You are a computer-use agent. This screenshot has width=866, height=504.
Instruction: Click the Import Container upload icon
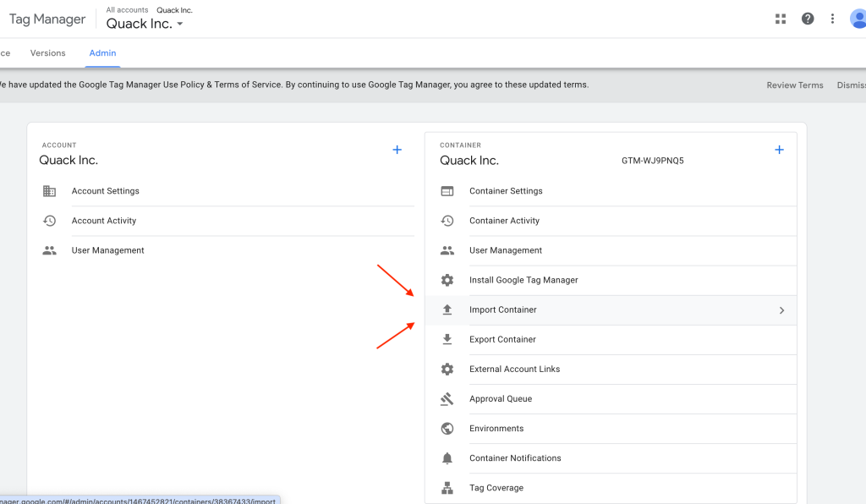(447, 310)
